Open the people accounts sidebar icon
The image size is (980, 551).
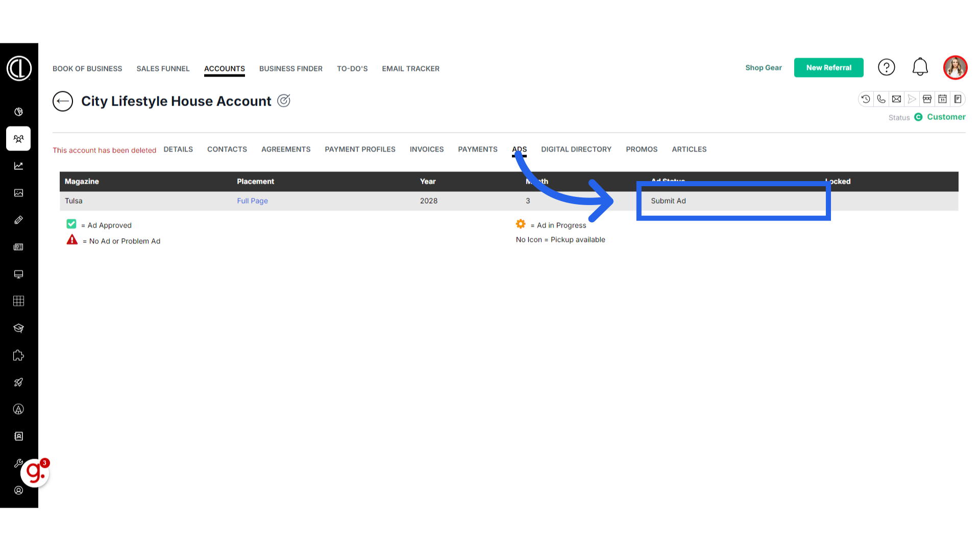(x=18, y=139)
